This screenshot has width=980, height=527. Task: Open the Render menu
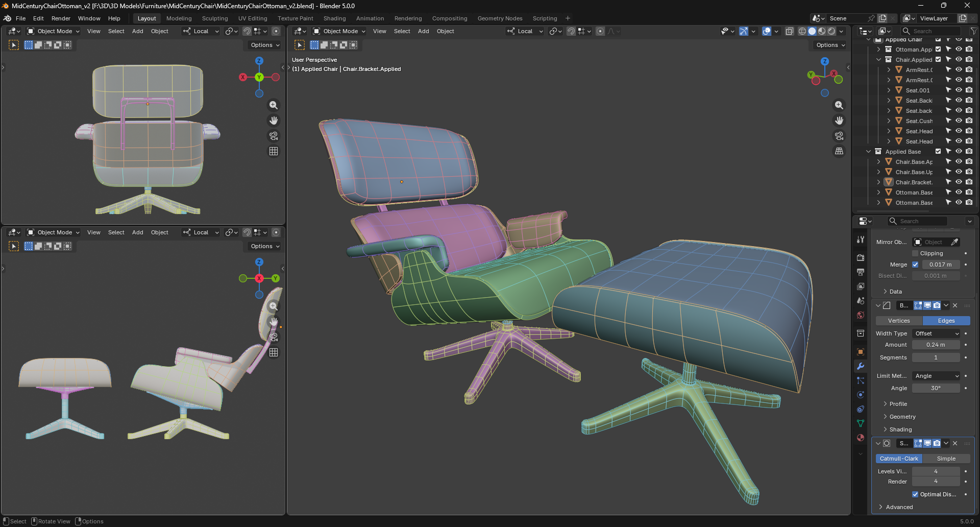(61, 18)
